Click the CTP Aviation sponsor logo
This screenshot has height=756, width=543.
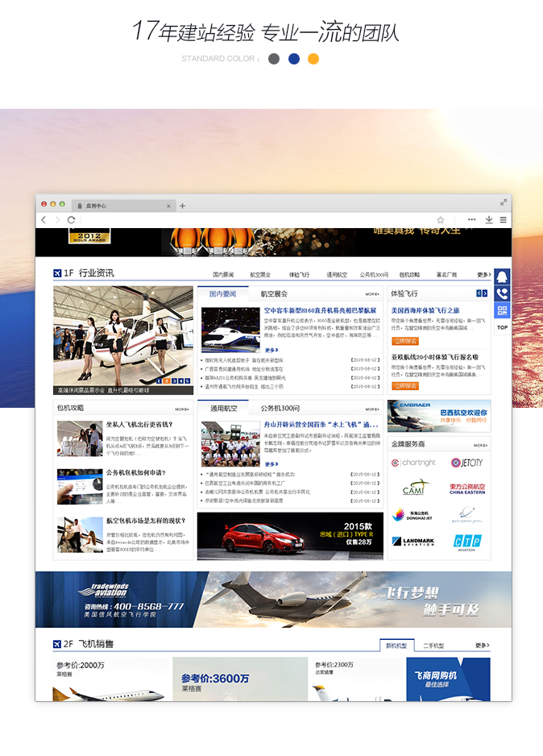[467, 542]
